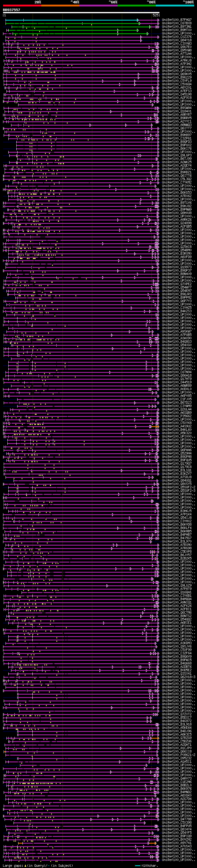Select hit label UniRef100_B9T1V6
The width and height of the screenshot is (197, 868).
pyautogui.click(x=177, y=203)
